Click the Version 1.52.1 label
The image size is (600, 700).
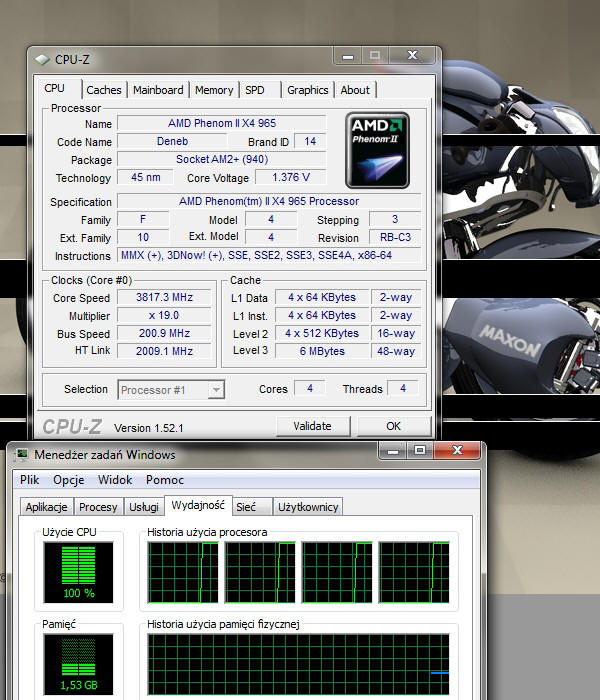coord(149,428)
